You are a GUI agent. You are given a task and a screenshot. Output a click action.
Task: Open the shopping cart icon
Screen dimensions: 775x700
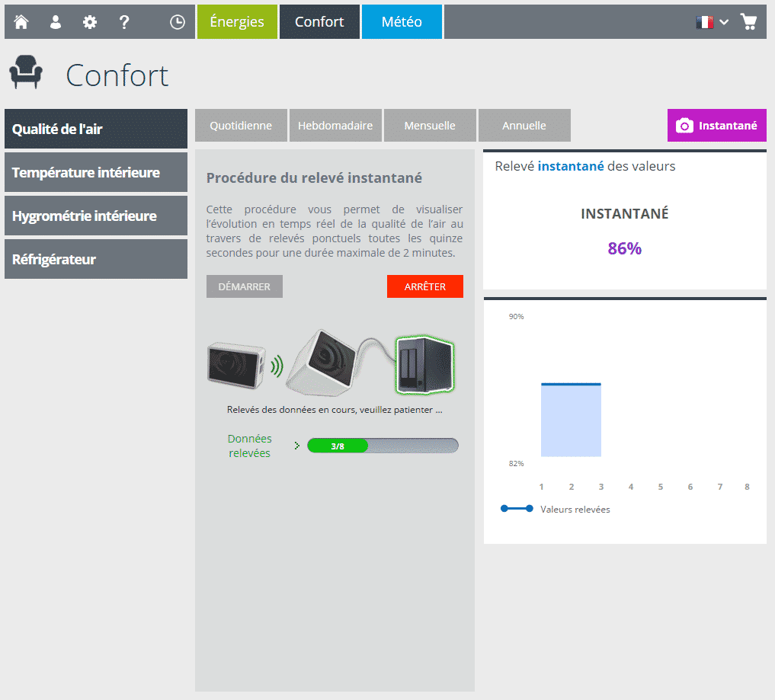[748, 22]
